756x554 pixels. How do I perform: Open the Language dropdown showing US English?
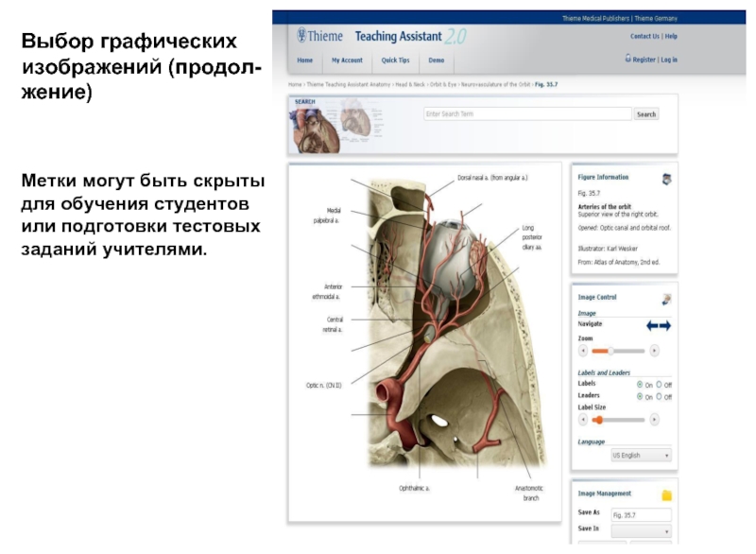click(641, 455)
